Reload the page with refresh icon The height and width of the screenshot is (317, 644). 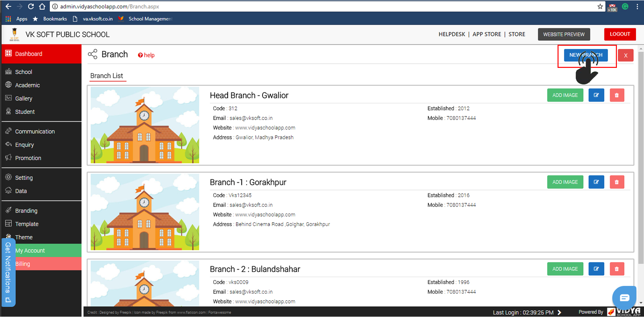tap(31, 6)
